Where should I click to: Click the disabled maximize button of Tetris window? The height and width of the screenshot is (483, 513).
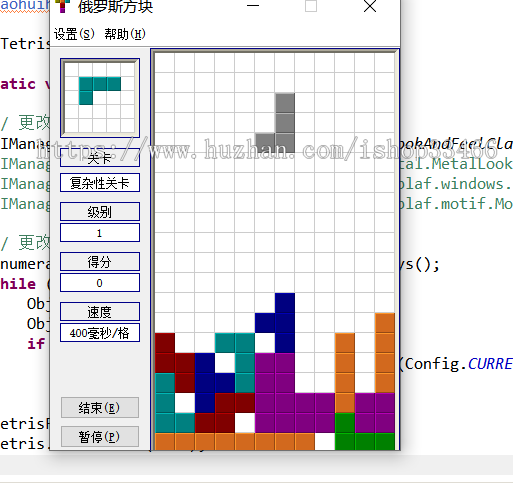coord(311,6)
